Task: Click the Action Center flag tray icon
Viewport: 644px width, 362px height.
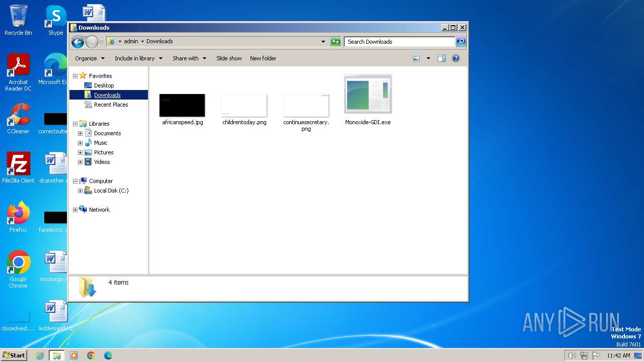Action: point(596,355)
